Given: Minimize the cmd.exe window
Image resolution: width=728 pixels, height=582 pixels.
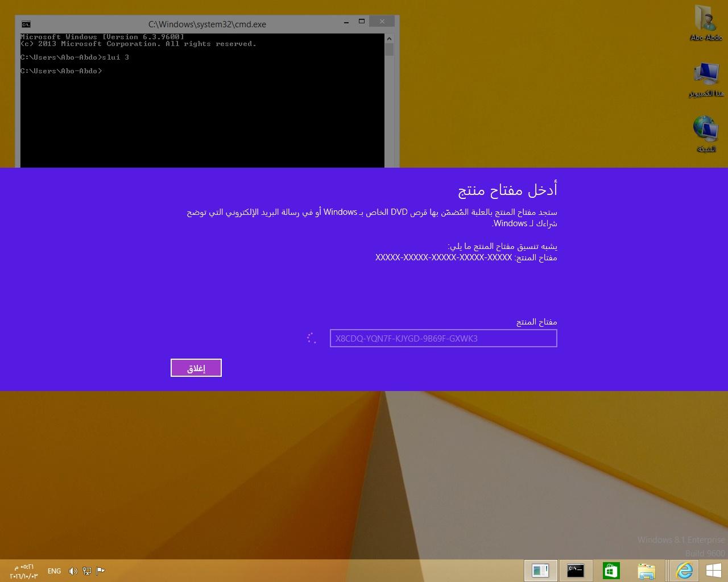Looking at the screenshot, I should click(x=346, y=22).
